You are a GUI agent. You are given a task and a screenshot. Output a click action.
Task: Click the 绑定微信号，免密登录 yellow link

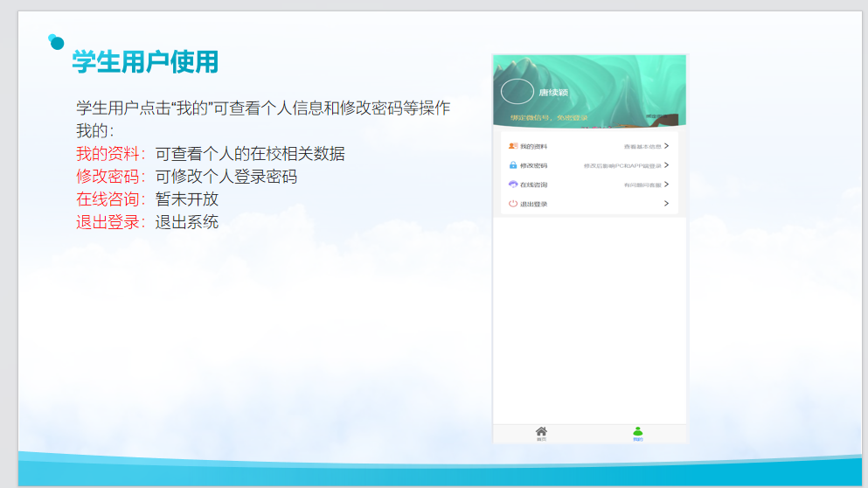[549, 117]
